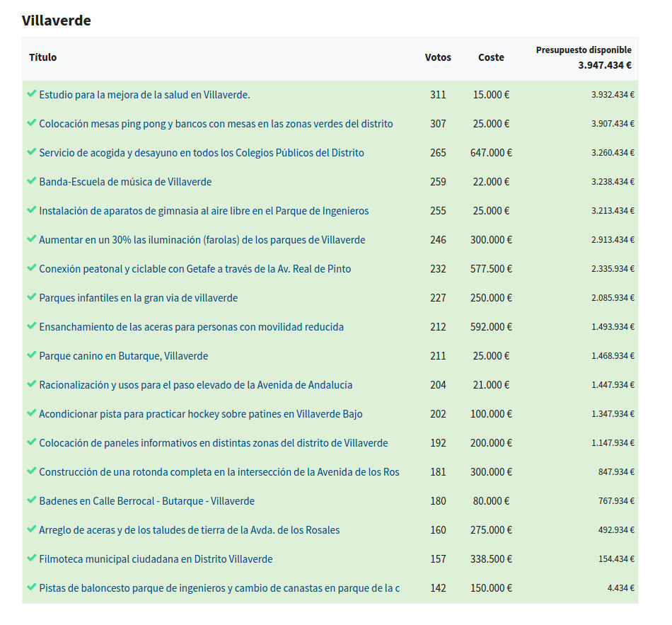This screenshot has width=672, height=625.
Task: Click the Votos column header
Action: [x=438, y=57]
